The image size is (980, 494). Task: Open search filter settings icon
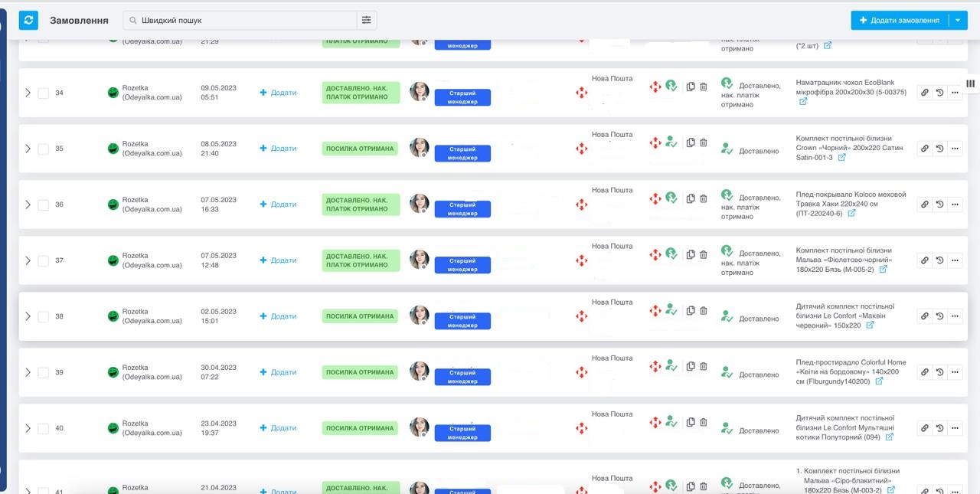pos(367,21)
